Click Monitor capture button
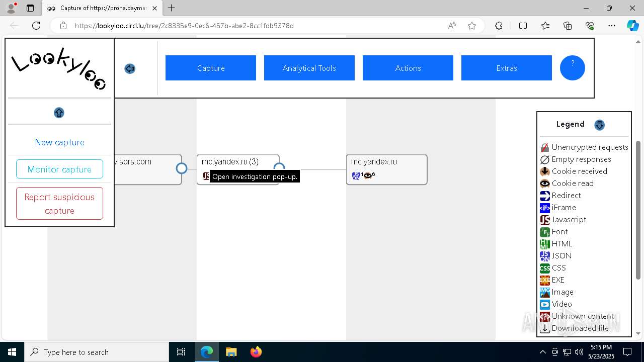This screenshot has width=644, height=362. click(x=59, y=169)
